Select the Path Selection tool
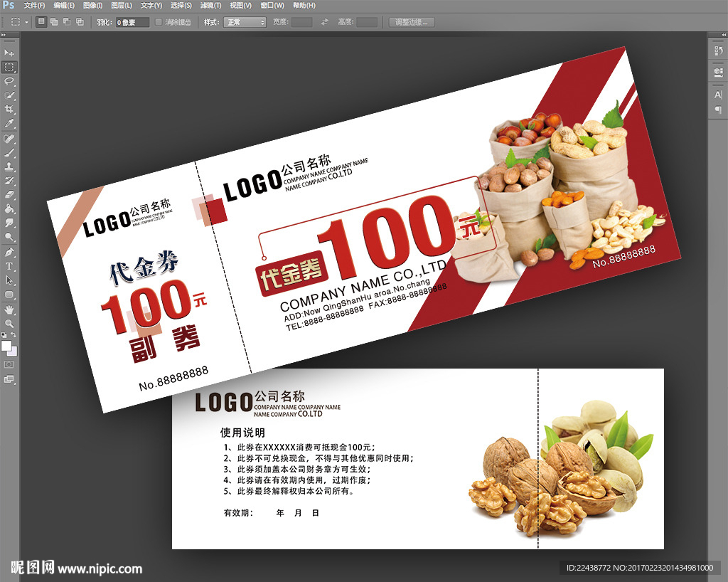728x582 pixels. (x=9, y=280)
